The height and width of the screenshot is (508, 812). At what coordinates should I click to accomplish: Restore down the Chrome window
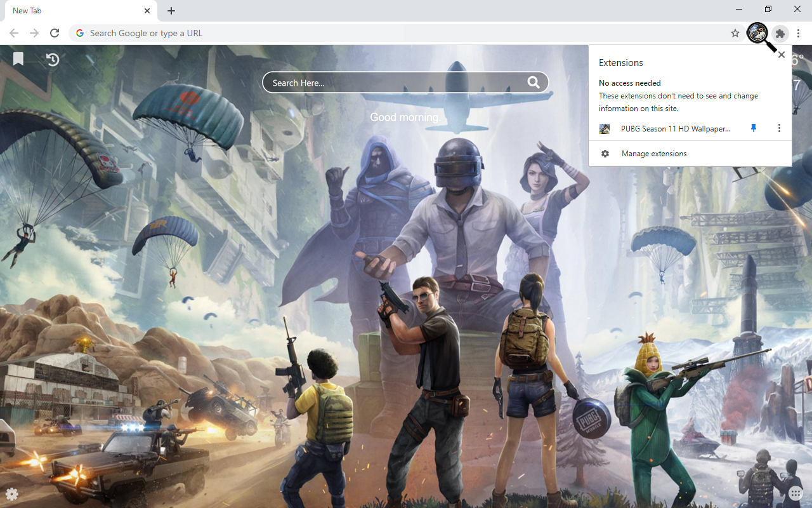click(768, 9)
